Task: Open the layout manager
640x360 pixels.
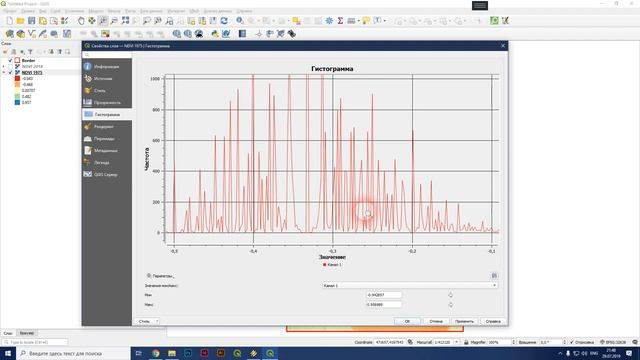Action: [53, 20]
